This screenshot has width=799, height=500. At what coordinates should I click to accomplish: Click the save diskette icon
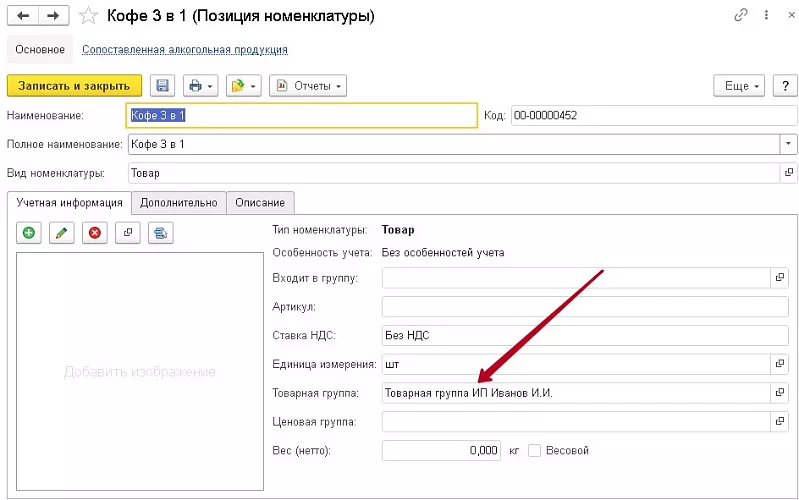tap(163, 86)
